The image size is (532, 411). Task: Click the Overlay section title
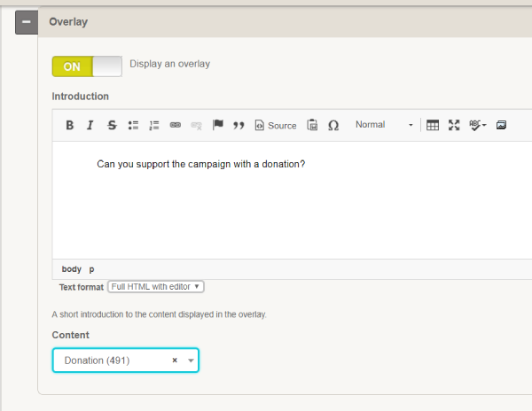68,21
